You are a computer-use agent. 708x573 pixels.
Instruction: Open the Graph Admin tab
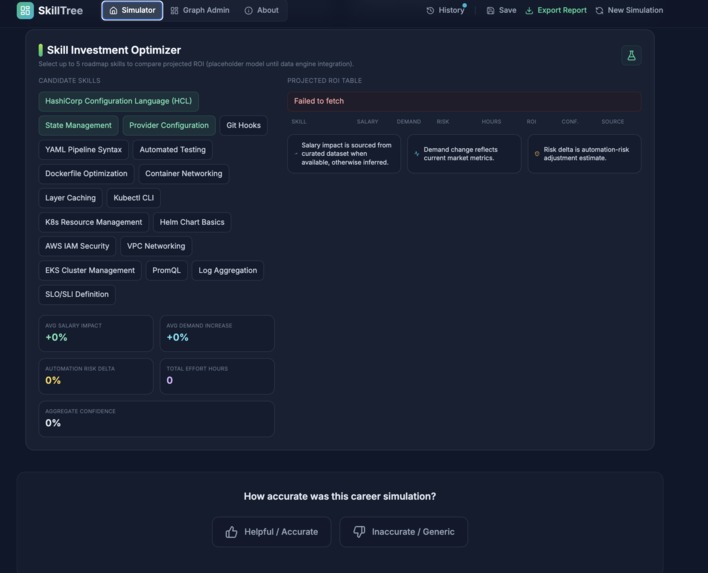click(200, 10)
